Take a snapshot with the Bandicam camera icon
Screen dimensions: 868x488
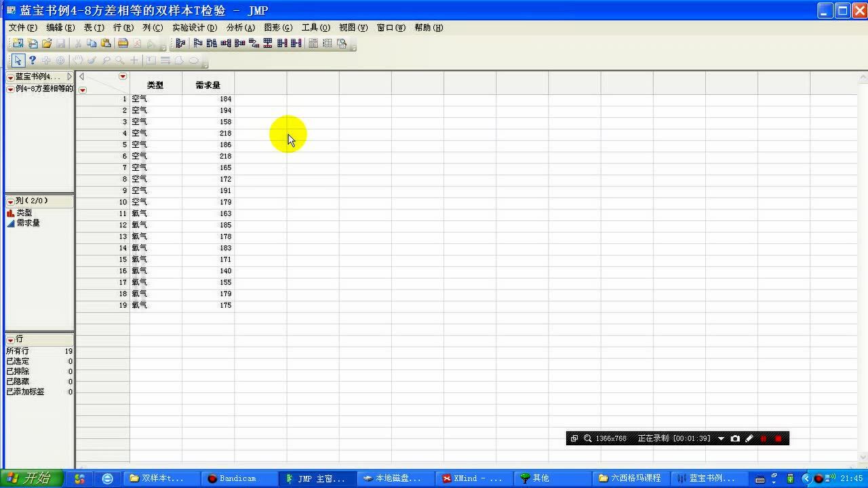pos(736,439)
